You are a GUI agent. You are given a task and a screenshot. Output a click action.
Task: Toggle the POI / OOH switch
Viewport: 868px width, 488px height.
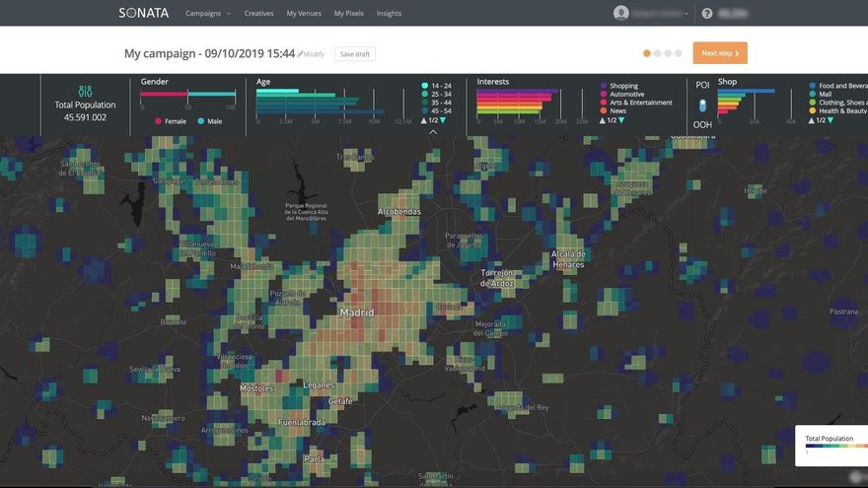pyautogui.click(x=702, y=105)
